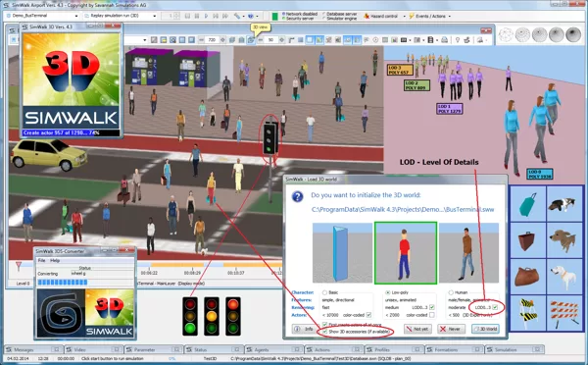Click the wrench tools icon
The height and width of the screenshot is (365, 588).
tap(237, 16)
